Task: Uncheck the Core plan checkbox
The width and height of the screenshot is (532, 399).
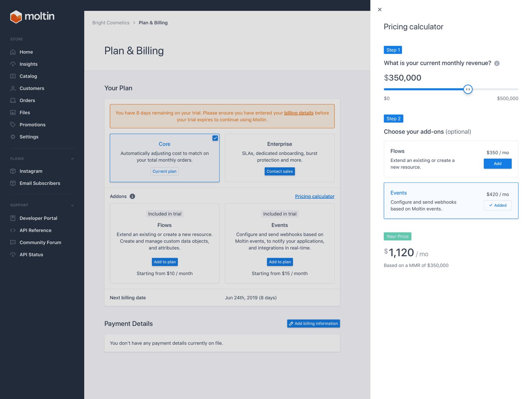Action: pos(215,138)
